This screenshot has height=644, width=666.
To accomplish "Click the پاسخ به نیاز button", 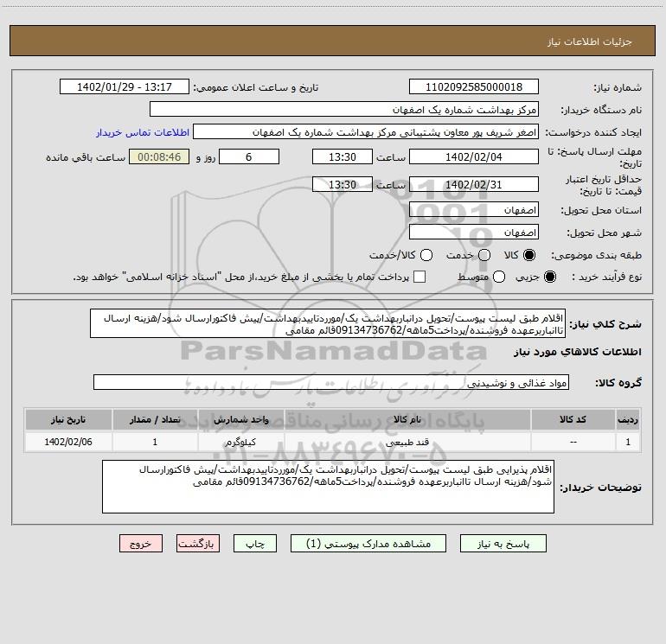I will click(503, 544).
